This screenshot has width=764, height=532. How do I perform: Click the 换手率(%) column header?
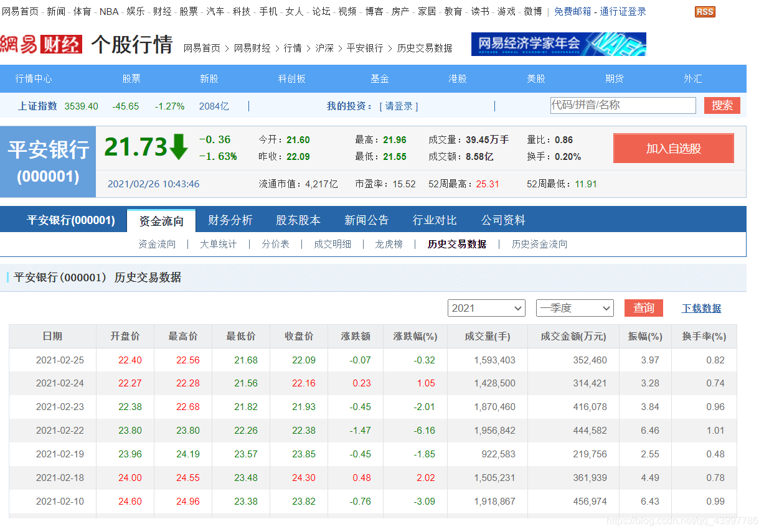704,336
